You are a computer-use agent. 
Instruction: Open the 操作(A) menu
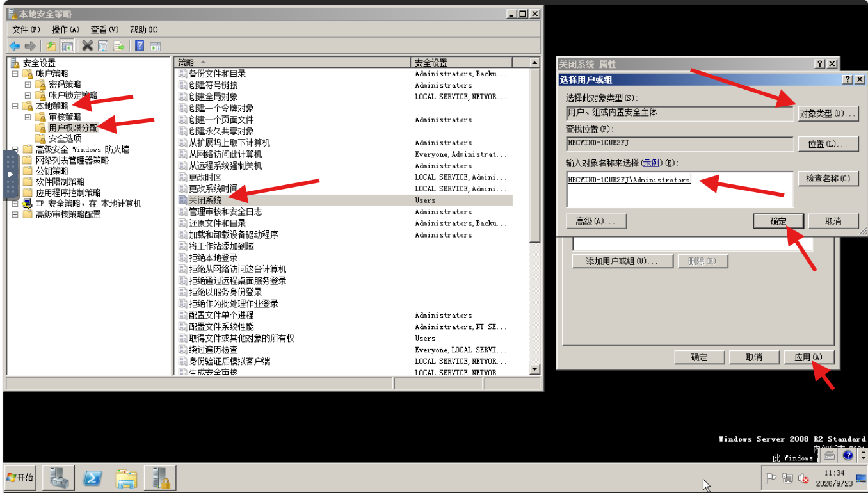point(65,29)
